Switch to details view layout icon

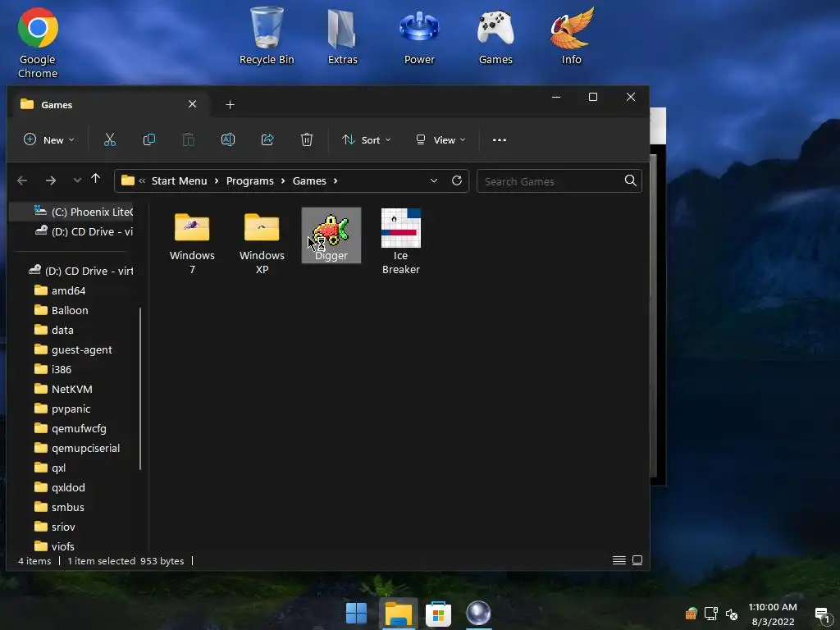coord(619,560)
